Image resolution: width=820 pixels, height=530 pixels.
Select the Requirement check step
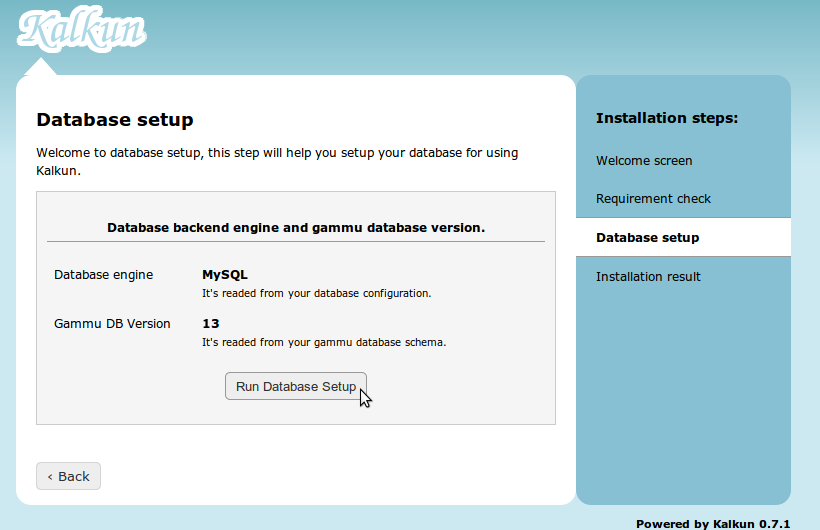click(x=653, y=199)
